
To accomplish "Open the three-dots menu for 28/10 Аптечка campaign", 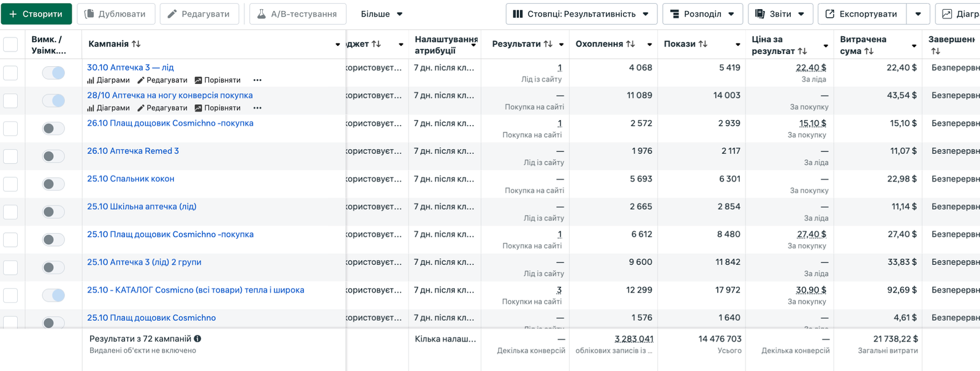I will [x=257, y=108].
